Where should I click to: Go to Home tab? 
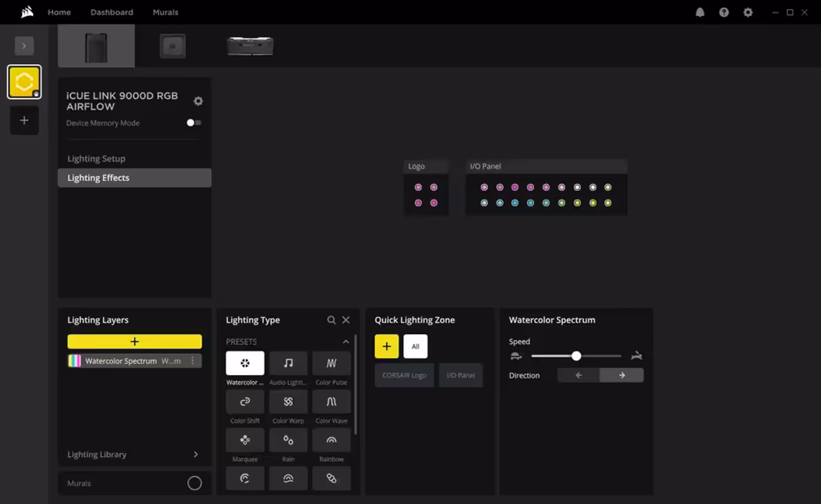(59, 12)
